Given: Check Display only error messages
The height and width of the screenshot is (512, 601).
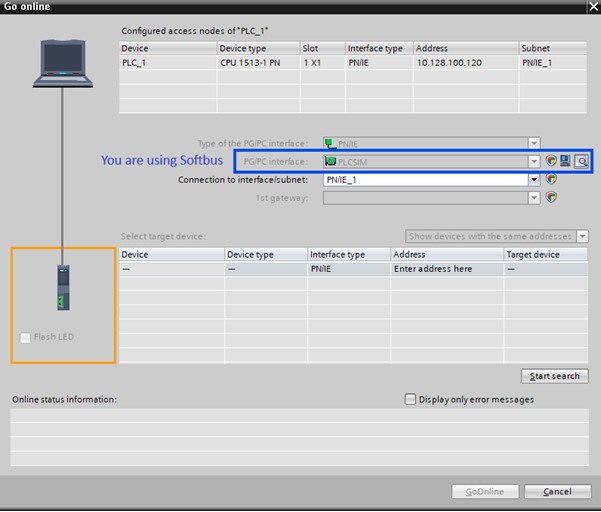Looking at the screenshot, I should [410, 399].
